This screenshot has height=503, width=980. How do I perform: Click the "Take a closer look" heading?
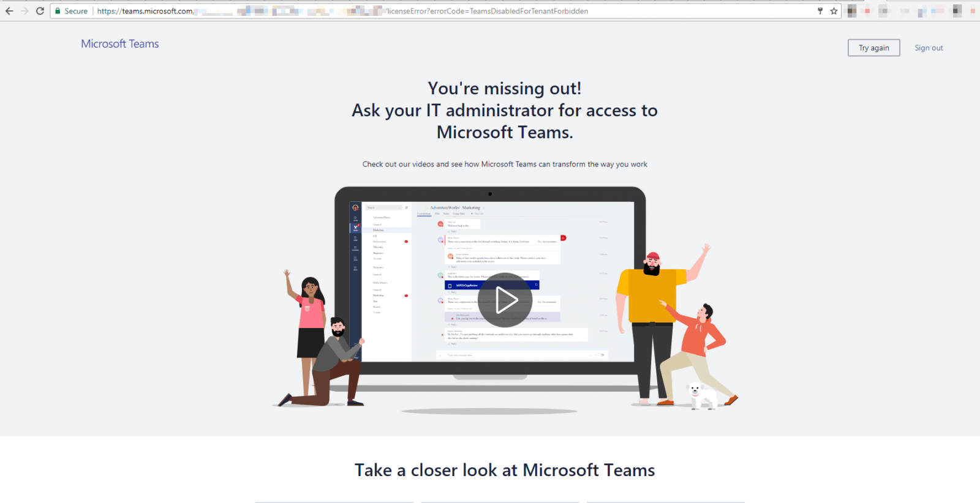pyautogui.click(x=505, y=470)
